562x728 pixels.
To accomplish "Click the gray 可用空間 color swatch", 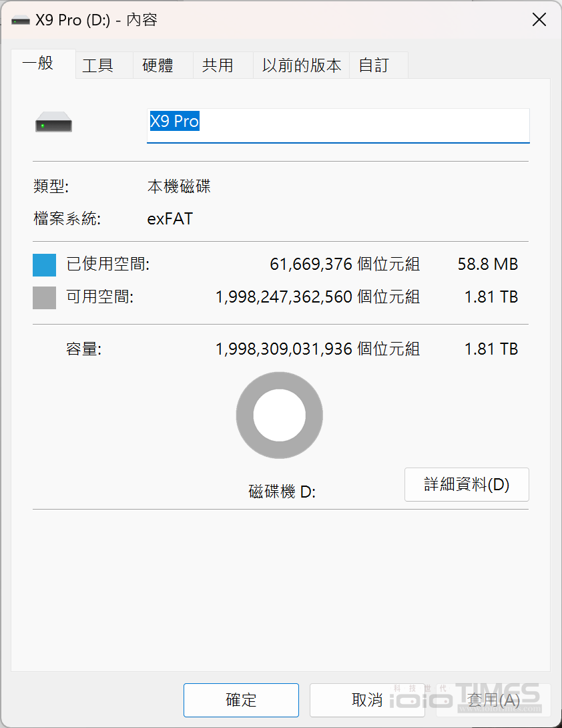I will click(45, 297).
